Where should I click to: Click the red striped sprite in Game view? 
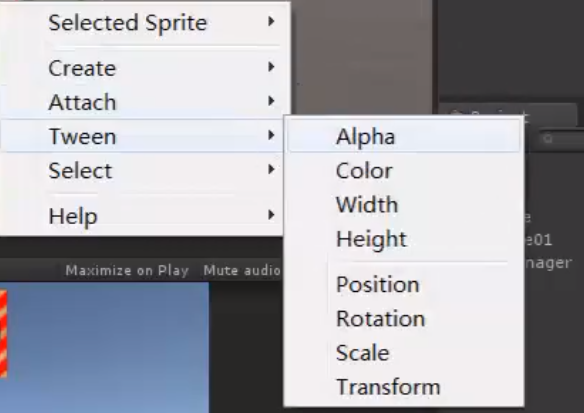pos(3,334)
